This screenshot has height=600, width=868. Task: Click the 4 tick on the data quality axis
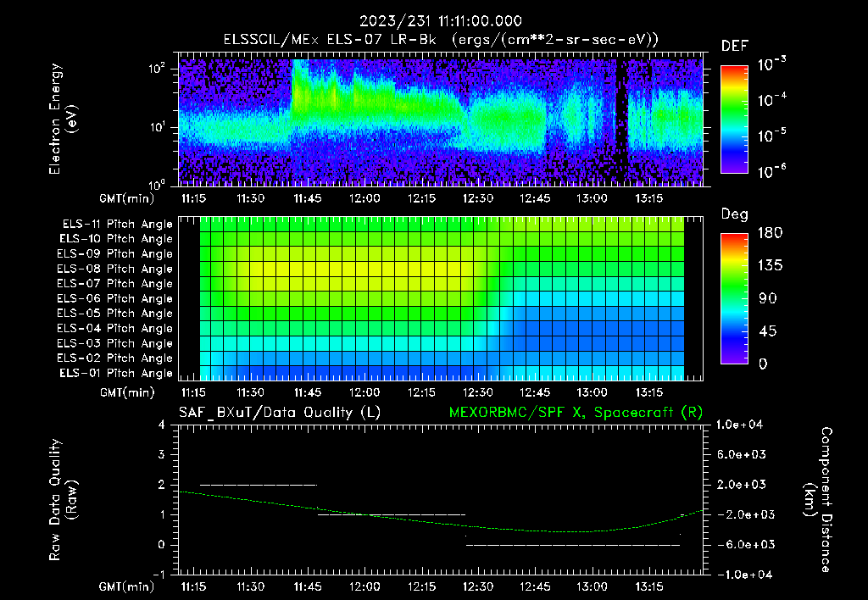click(162, 425)
